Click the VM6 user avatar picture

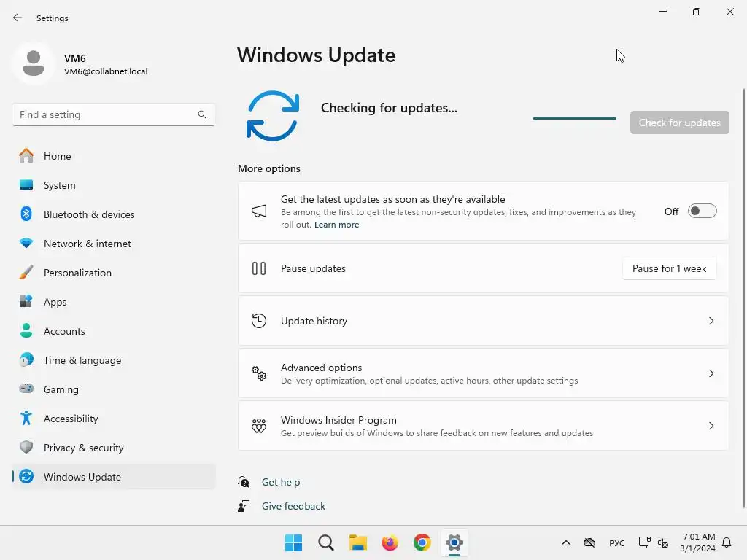pyautogui.click(x=34, y=63)
